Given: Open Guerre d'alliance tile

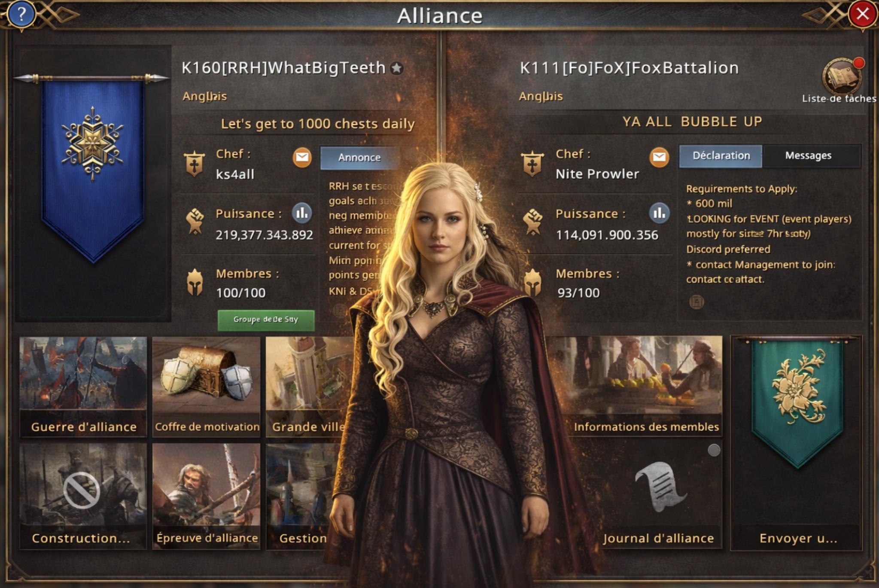Looking at the screenshot, I should point(83,387).
